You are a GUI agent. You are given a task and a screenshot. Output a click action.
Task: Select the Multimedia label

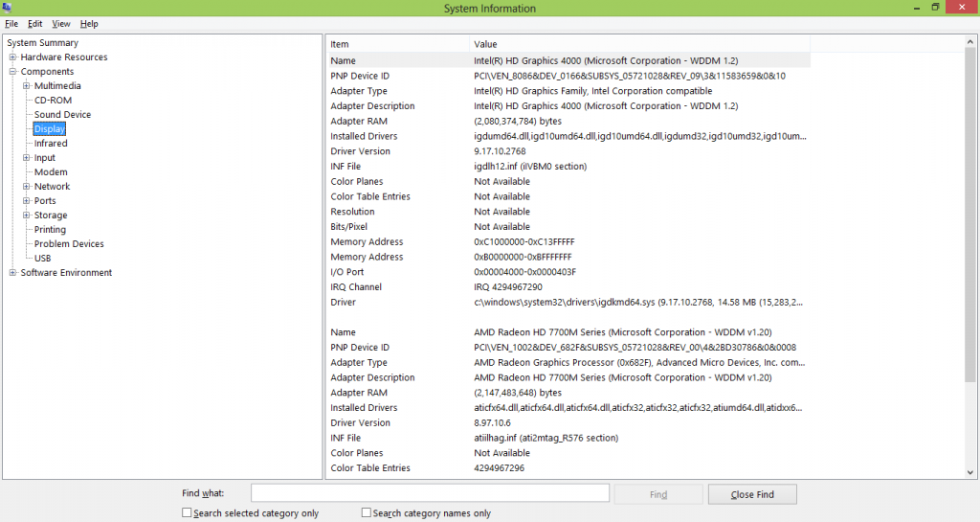tap(57, 85)
